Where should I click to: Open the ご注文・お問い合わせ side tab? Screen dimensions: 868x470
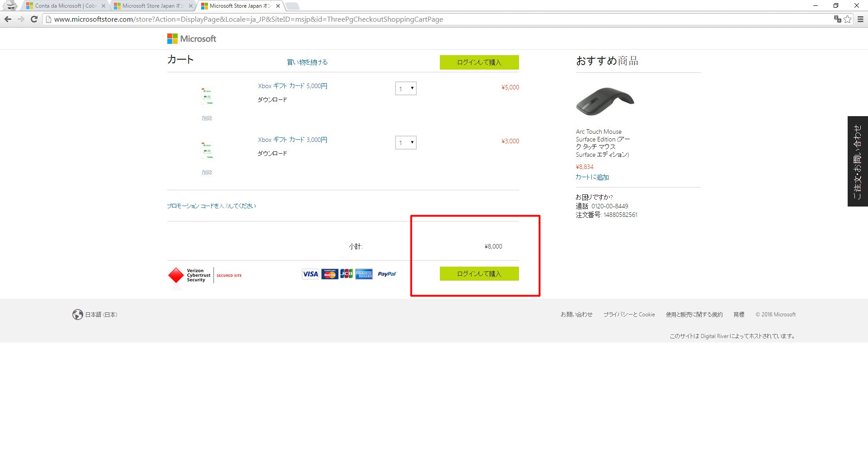pyautogui.click(x=858, y=161)
